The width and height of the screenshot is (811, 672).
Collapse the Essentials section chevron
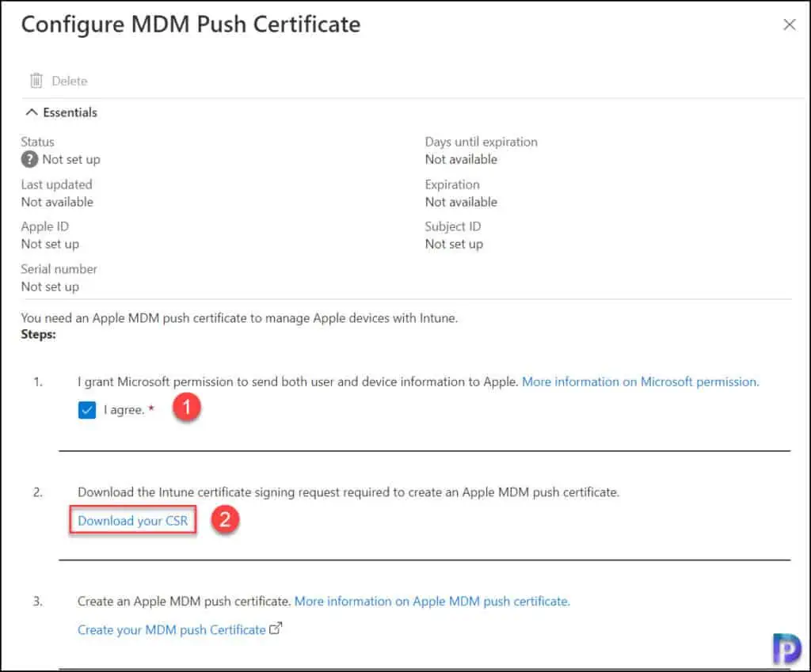[x=32, y=112]
